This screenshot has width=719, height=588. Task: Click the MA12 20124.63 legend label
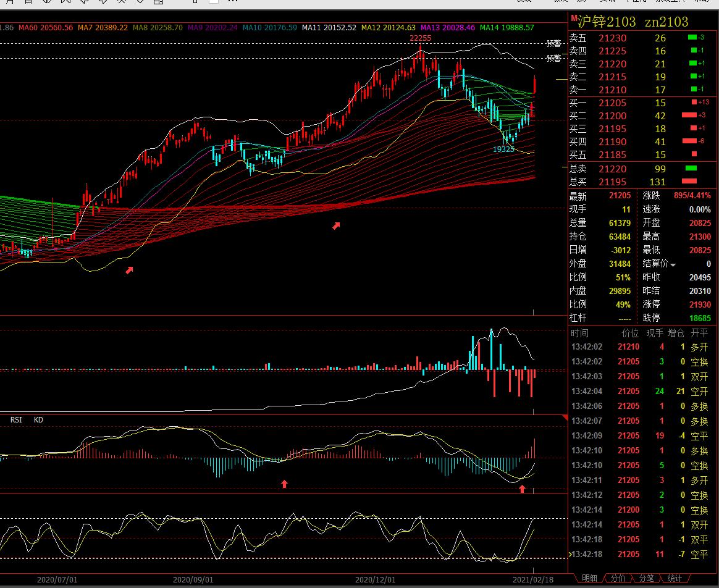pos(389,28)
